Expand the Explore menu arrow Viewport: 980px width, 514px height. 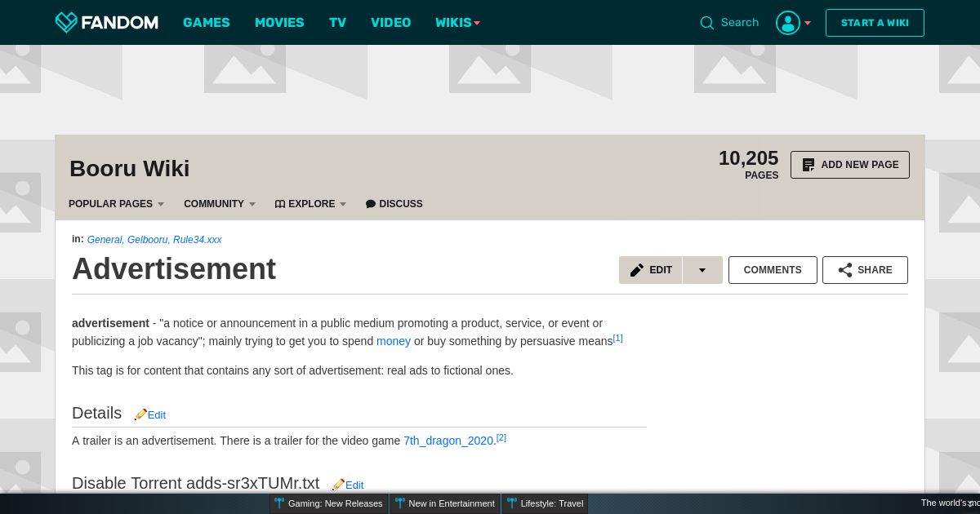tap(343, 204)
